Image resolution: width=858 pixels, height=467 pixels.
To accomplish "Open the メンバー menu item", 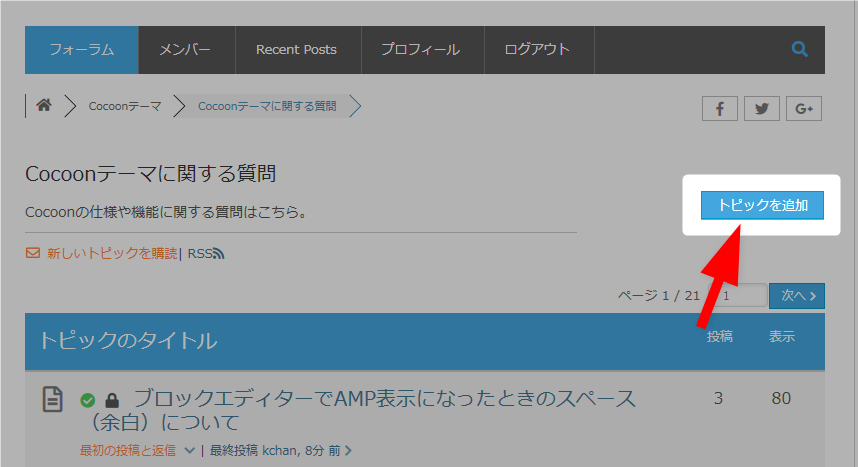I will tap(187, 50).
